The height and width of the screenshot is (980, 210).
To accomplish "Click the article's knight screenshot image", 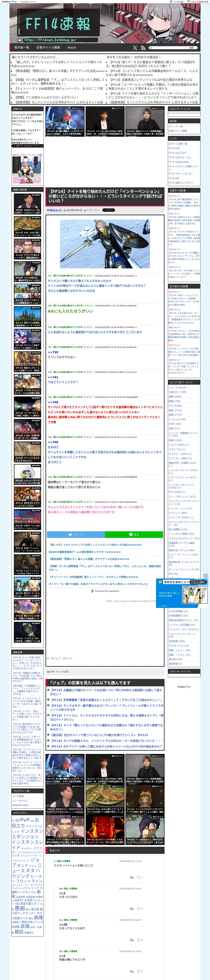I will pyautogui.click(x=105, y=244).
